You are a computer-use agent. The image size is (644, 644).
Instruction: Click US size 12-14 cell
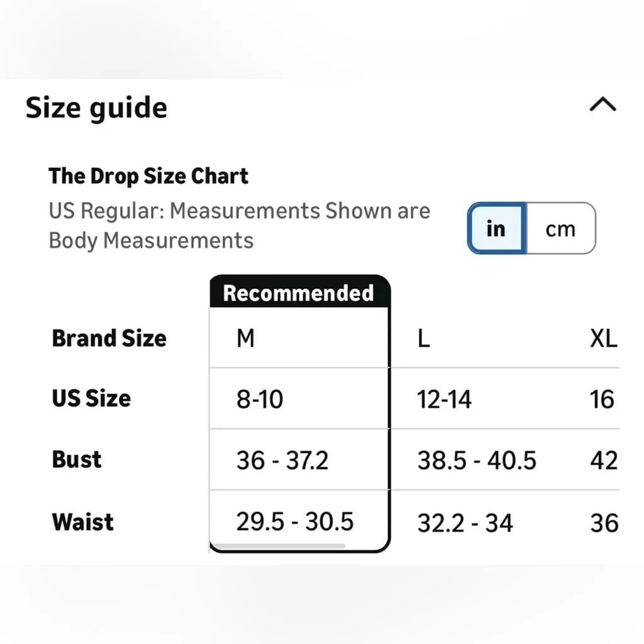click(444, 399)
